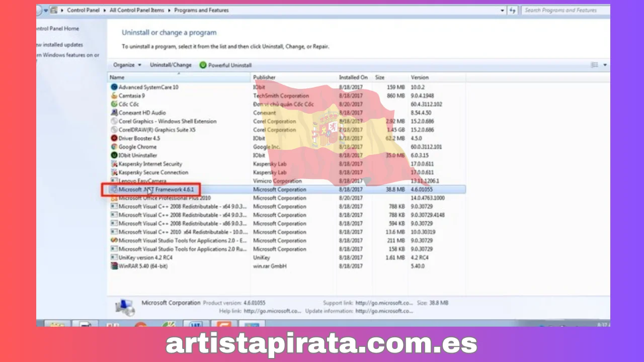The width and height of the screenshot is (644, 362).
Task: Click version 60.0.3112.101 for Google Chrome
Action: point(426,147)
